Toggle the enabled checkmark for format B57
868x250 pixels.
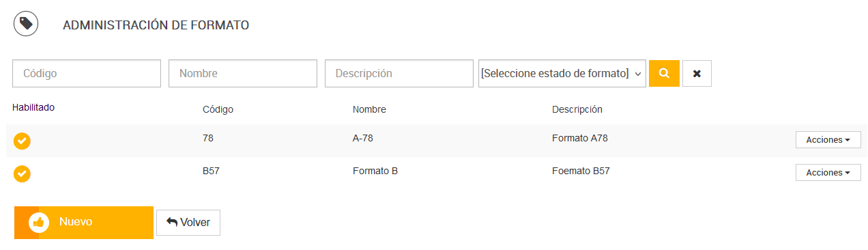pyautogui.click(x=22, y=173)
